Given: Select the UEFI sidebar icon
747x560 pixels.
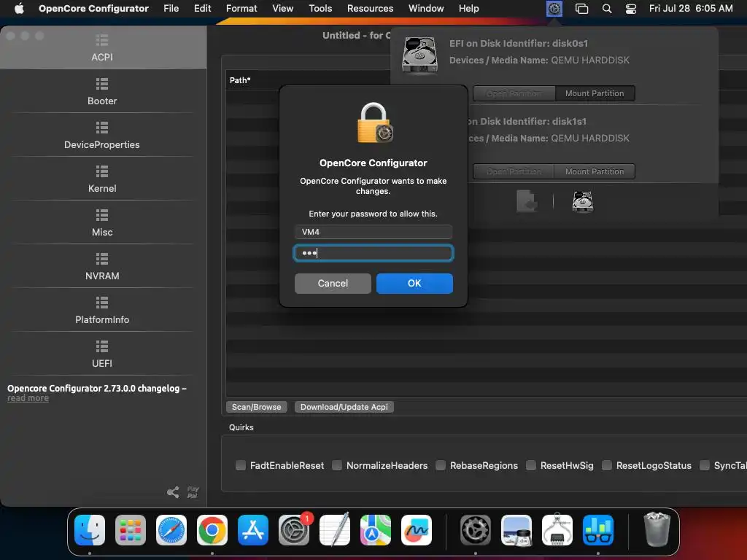Looking at the screenshot, I should coord(102,346).
